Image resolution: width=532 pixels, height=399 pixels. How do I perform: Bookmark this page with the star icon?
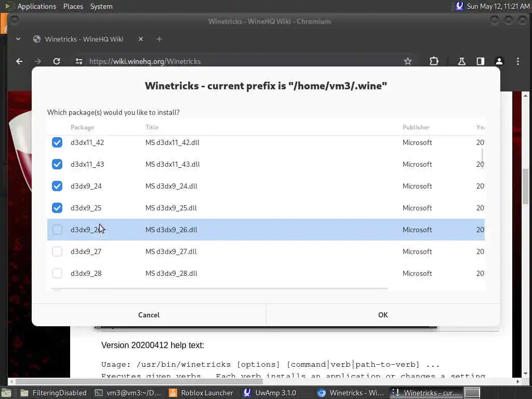[x=407, y=61]
